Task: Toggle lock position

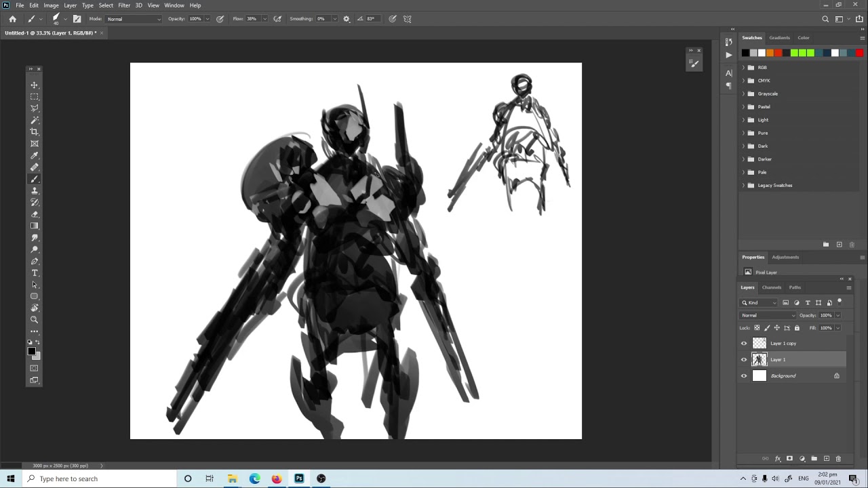Action: pyautogui.click(x=777, y=328)
